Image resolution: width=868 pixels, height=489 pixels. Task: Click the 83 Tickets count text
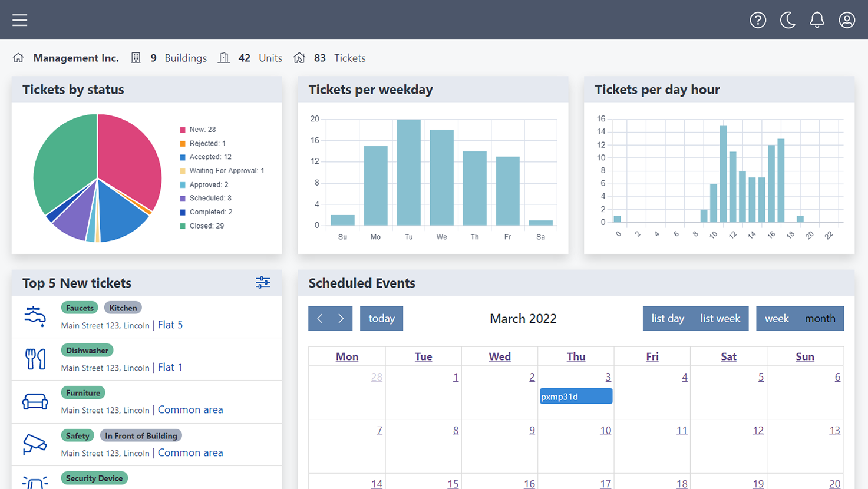(x=340, y=58)
